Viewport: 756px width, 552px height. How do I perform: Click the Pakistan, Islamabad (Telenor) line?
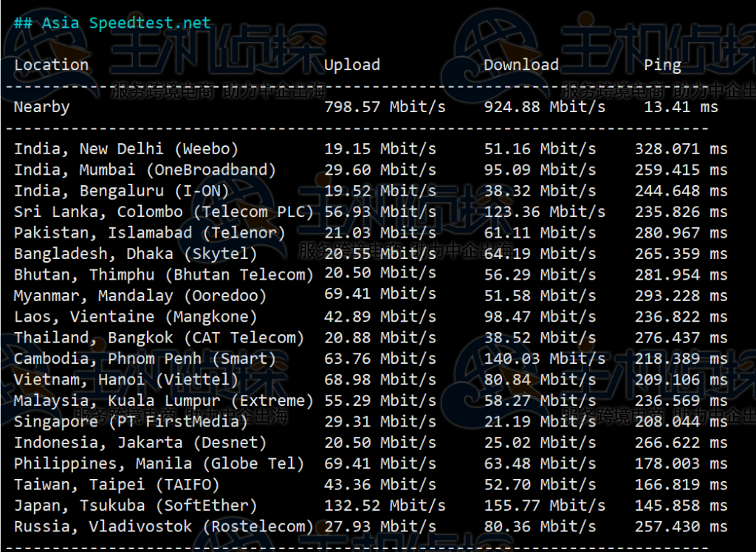[x=150, y=232]
